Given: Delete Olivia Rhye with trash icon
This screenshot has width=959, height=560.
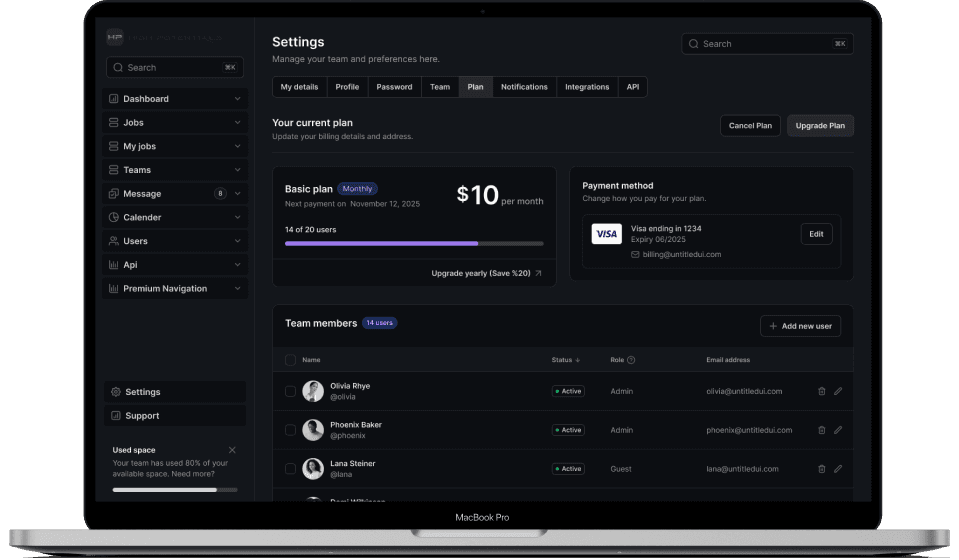Looking at the screenshot, I should tap(821, 391).
